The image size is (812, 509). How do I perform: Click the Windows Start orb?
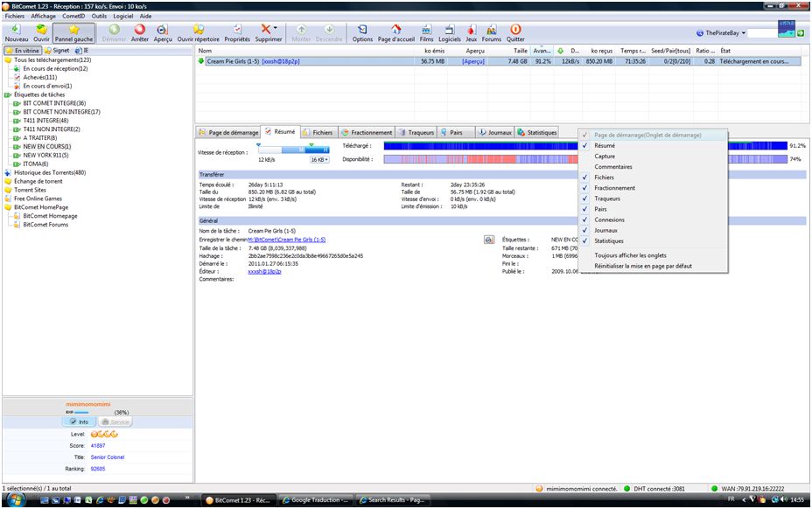pyautogui.click(x=16, y=500)
